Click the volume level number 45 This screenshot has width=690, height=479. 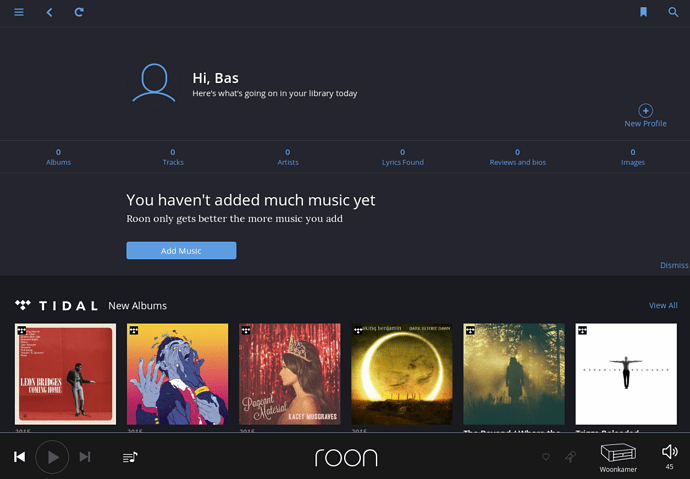(669, 467)
